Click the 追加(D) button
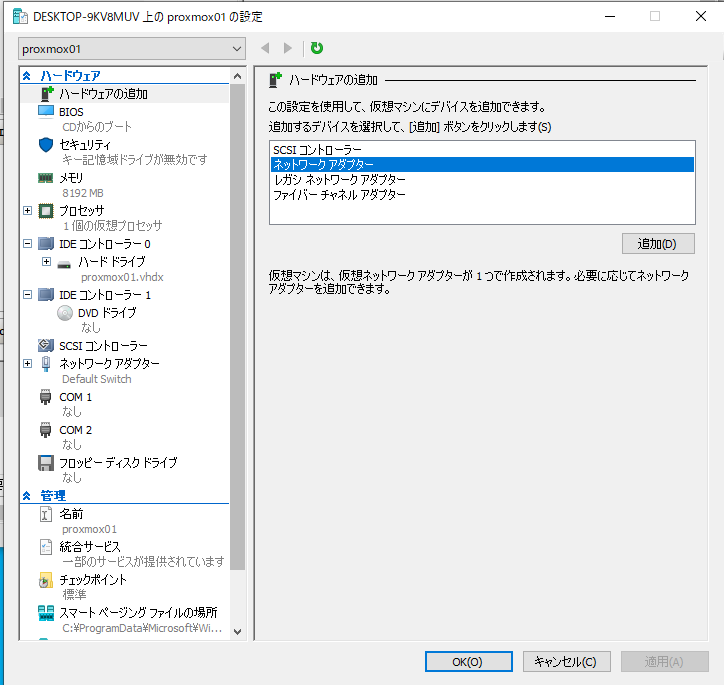Screen dimensions: 724x685 (x=657, y=244)
